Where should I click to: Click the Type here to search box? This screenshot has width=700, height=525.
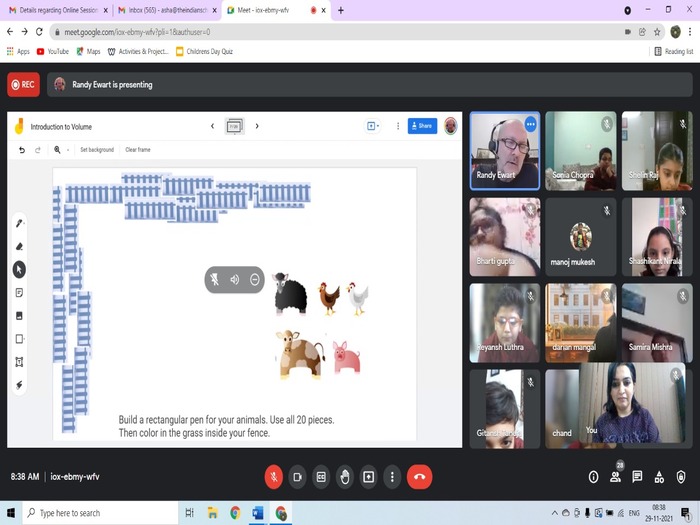100,513
